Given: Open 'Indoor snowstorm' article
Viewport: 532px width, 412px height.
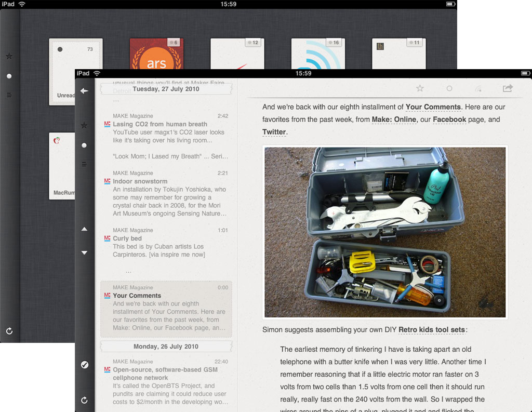Looking at the screenshot, I should (x=166, y=193).
